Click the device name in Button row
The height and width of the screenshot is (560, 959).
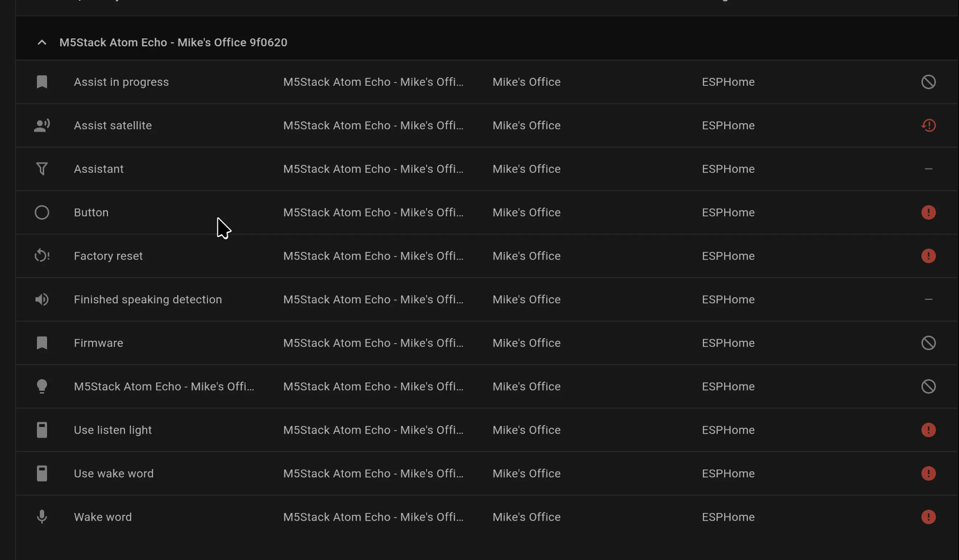[x=373, y=212]
